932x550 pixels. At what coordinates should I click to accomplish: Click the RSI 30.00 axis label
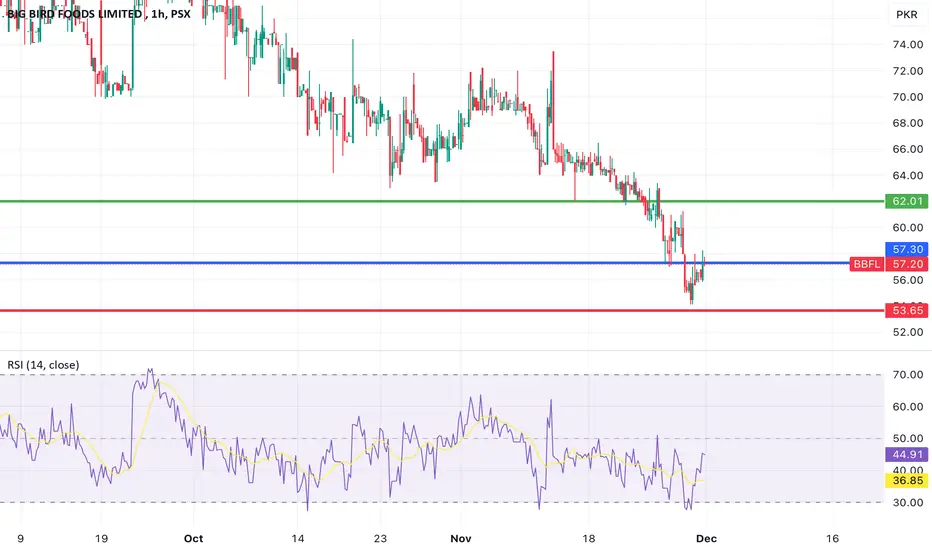[x=908, y=502]
